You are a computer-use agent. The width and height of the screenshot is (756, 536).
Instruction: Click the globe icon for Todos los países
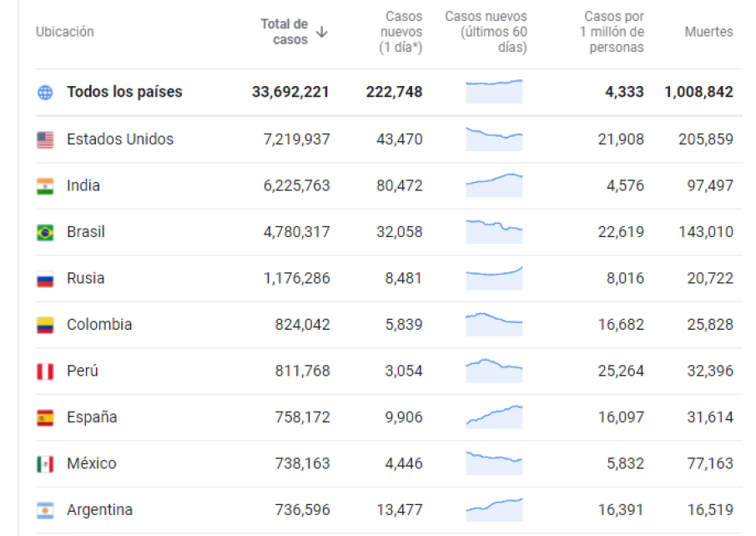click(45, 93)
